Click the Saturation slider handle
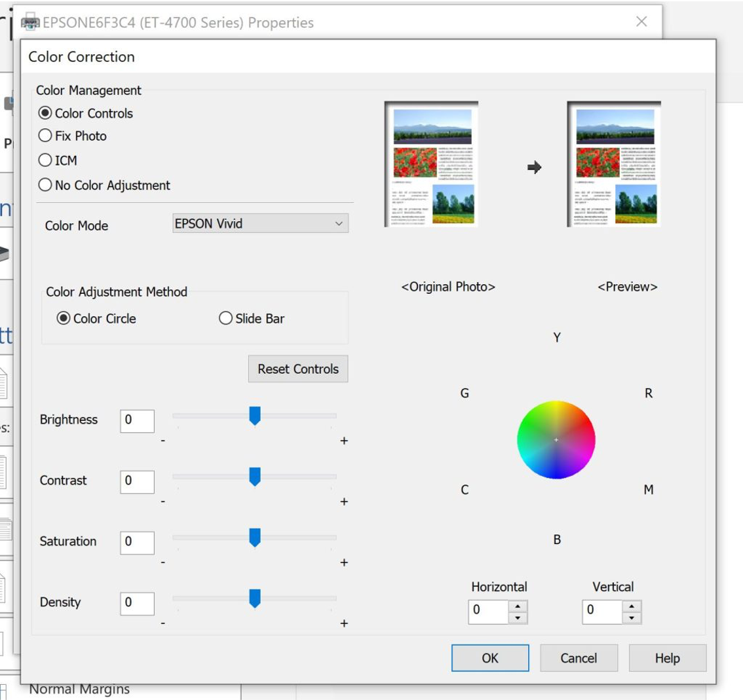This screenshot has height=700, width=743. (256, 537)
